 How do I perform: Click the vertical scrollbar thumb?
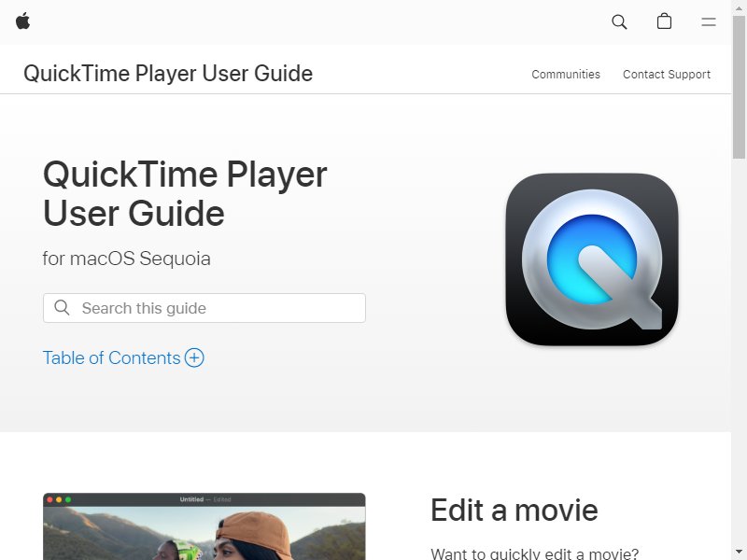point(739,86)
